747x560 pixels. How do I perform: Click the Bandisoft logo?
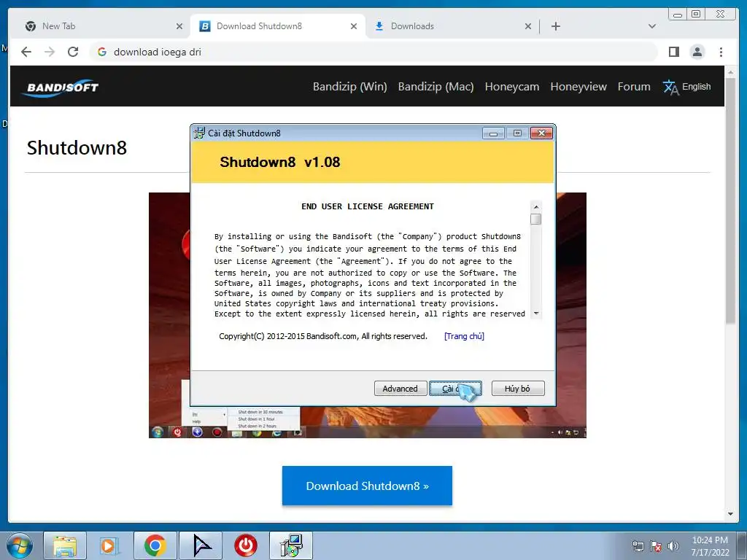[x=61, y=87]
